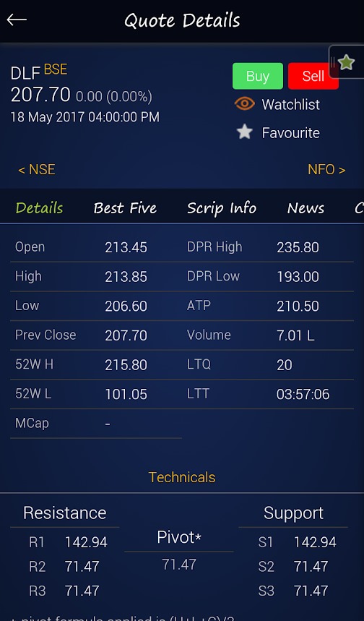Tap the back arrow icon

pyautogui.click(x=17, y=20)
